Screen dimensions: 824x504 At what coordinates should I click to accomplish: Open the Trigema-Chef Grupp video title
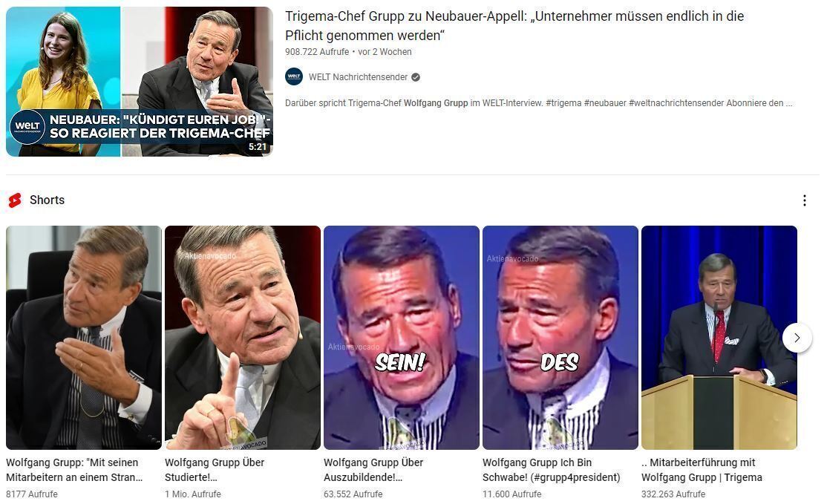tap(514, 26)
